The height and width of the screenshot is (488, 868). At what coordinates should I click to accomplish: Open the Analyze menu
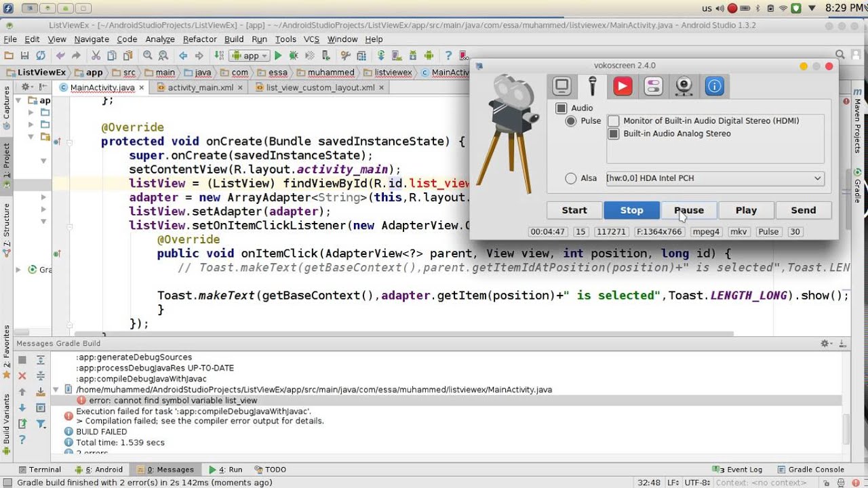(x=160, y=39)
